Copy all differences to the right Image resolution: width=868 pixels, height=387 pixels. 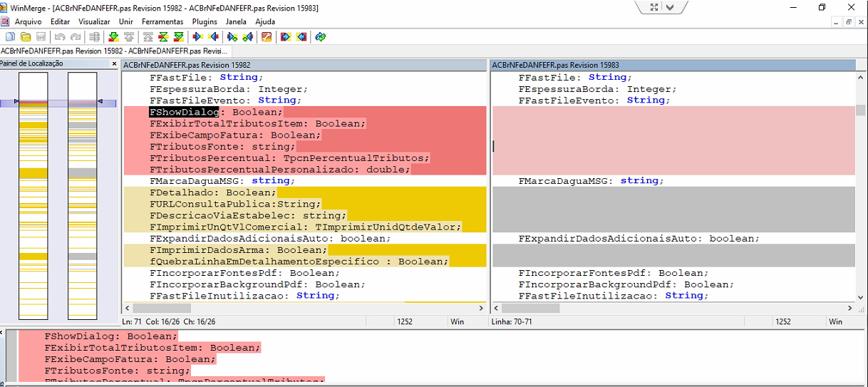click(286, 36)
